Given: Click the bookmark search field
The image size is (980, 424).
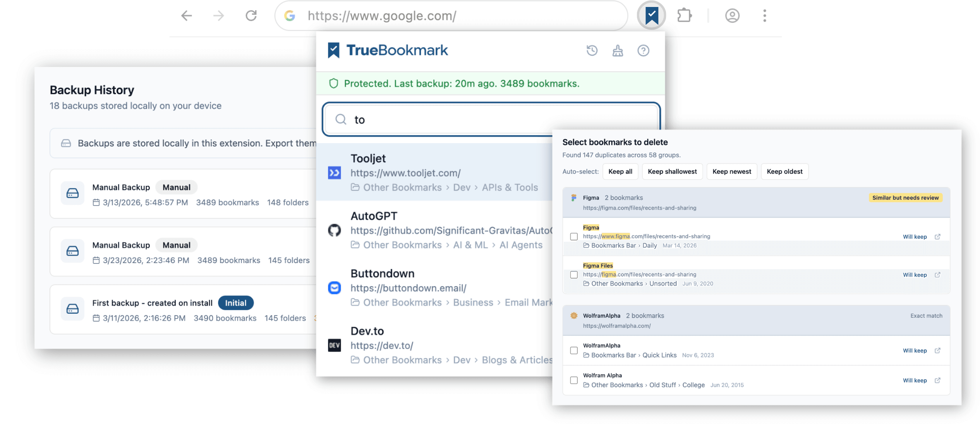Looking at the screenshot, I should coord(491,119).
